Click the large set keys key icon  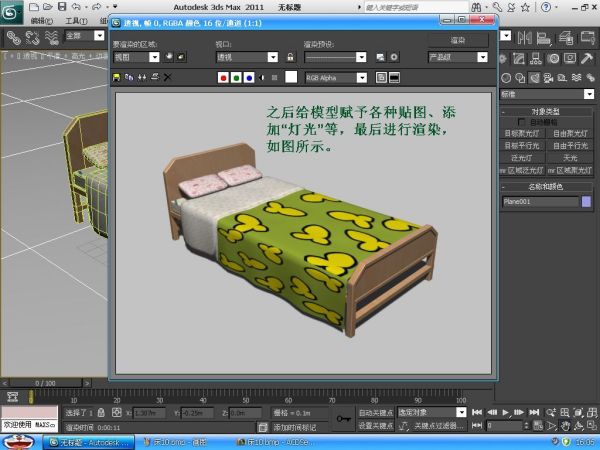tap(343, 419)
